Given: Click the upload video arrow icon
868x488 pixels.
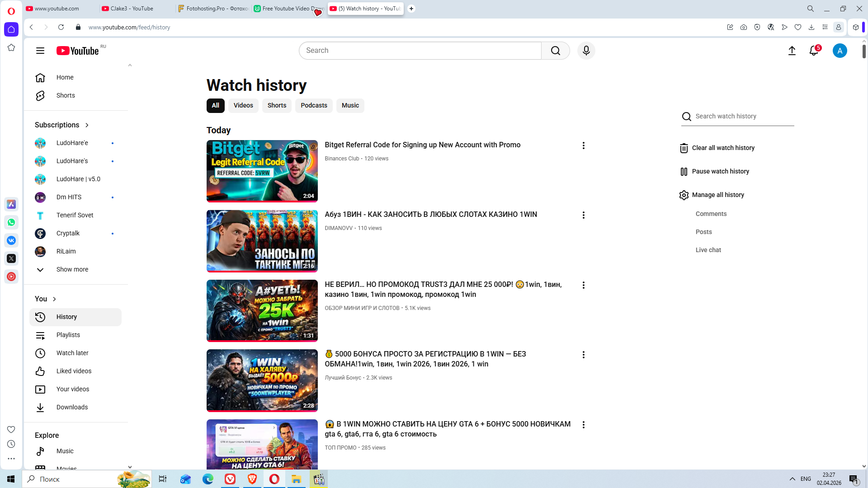Looking at the screenshot, I should pyautogui.click(x=792, y=51).
